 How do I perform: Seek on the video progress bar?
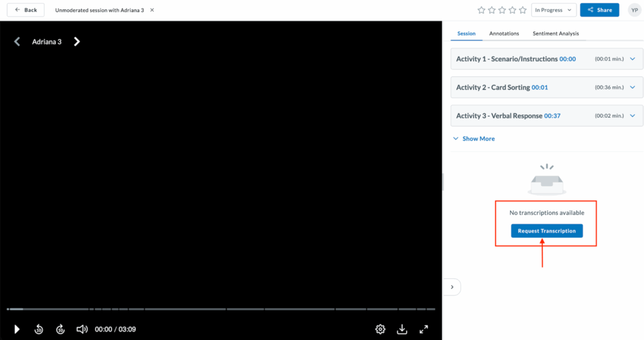tap(221, 309)
